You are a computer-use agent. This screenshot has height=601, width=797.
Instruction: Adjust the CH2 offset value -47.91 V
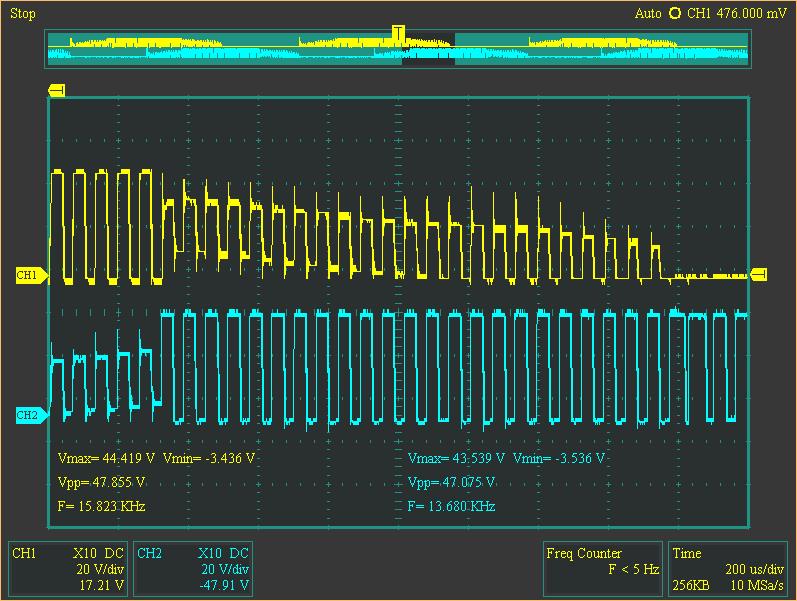(x=226, y=585)
